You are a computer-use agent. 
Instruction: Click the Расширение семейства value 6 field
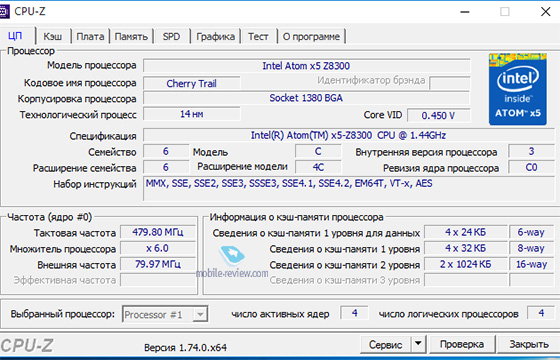pyautogui.click(x=166, y=167)
